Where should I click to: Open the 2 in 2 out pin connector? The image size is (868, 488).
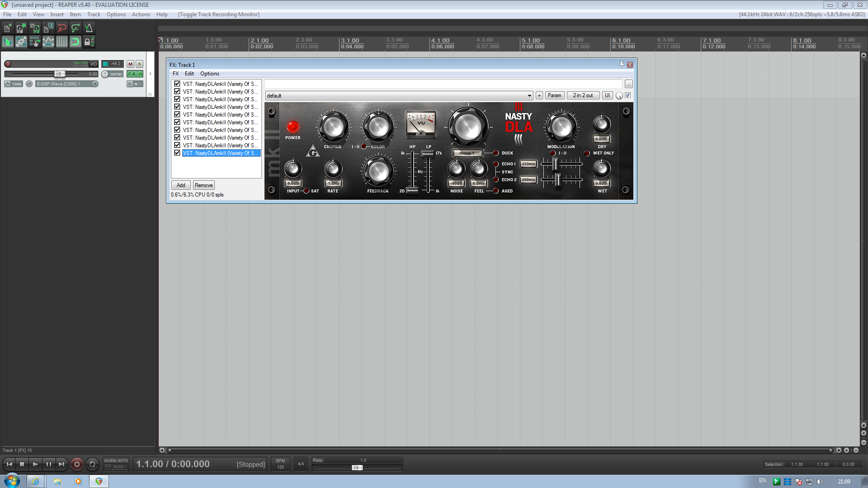[x=583, y=95]
